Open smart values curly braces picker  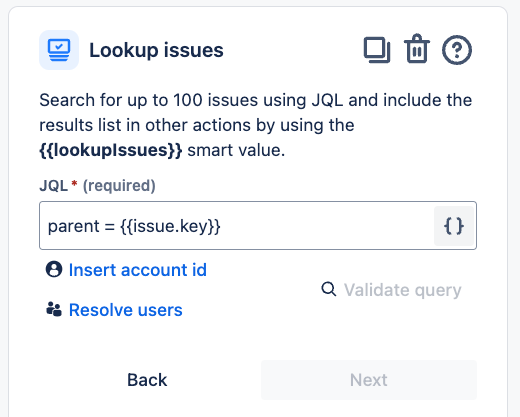coord(454,226)
